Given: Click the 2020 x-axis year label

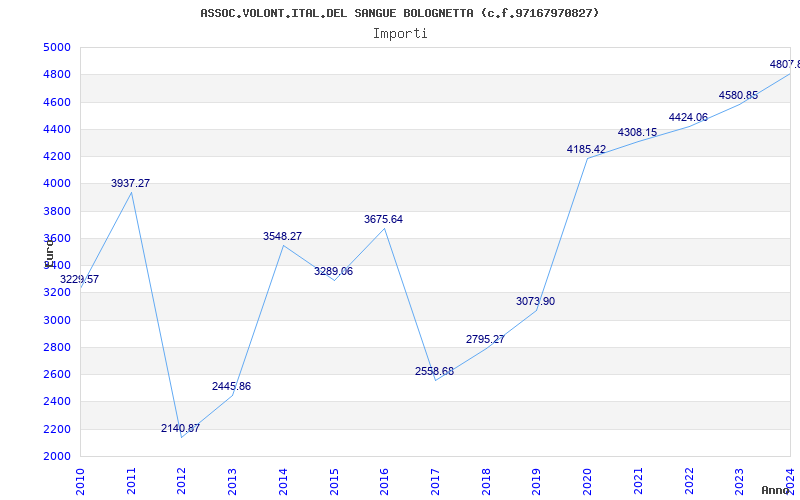Looking at the screenshot, I should click(587, 481).
